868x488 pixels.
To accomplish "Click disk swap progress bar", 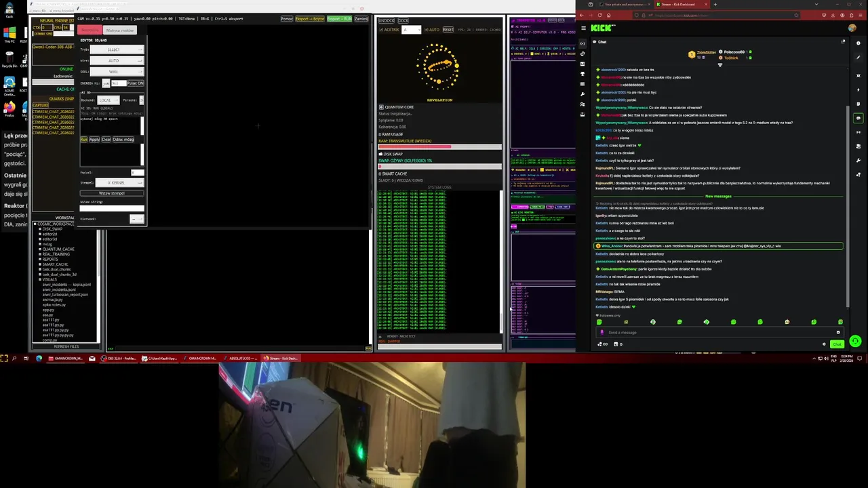I will (x=440, y=166).
